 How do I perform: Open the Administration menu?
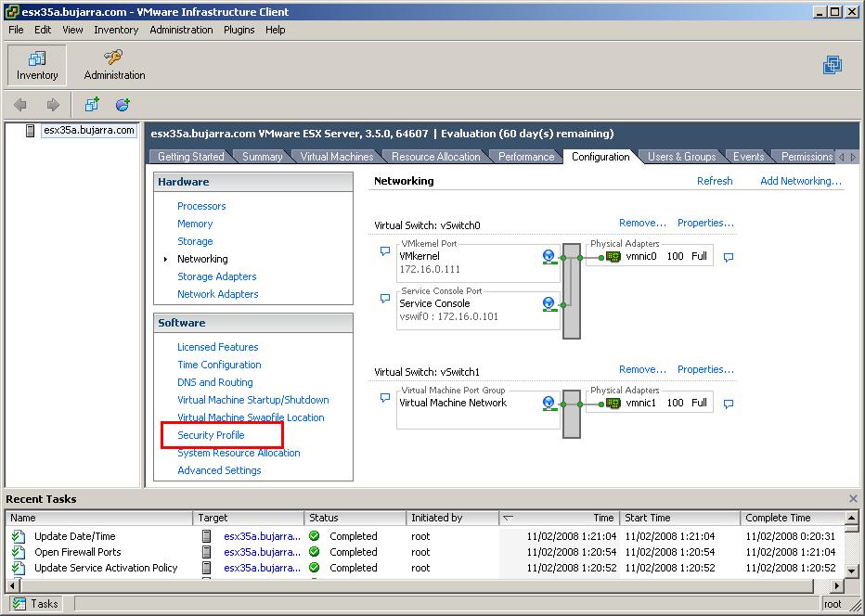(x=181, y=30)
